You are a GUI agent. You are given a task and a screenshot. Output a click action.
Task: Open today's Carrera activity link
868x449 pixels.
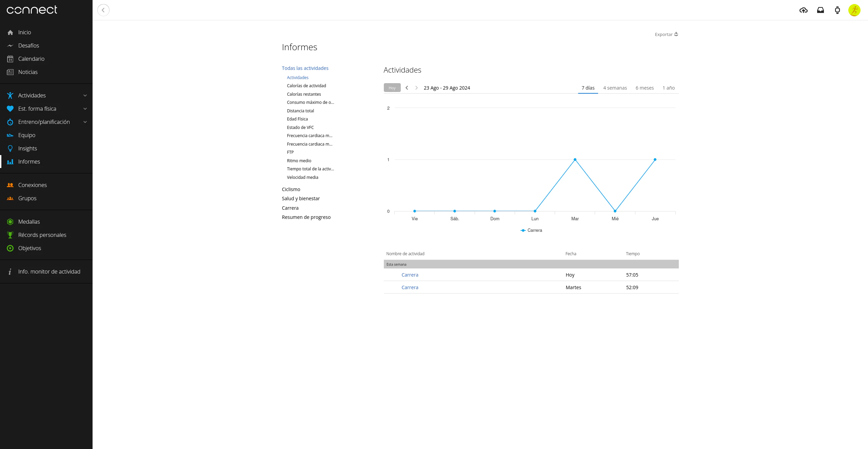[x=410, y=275]
